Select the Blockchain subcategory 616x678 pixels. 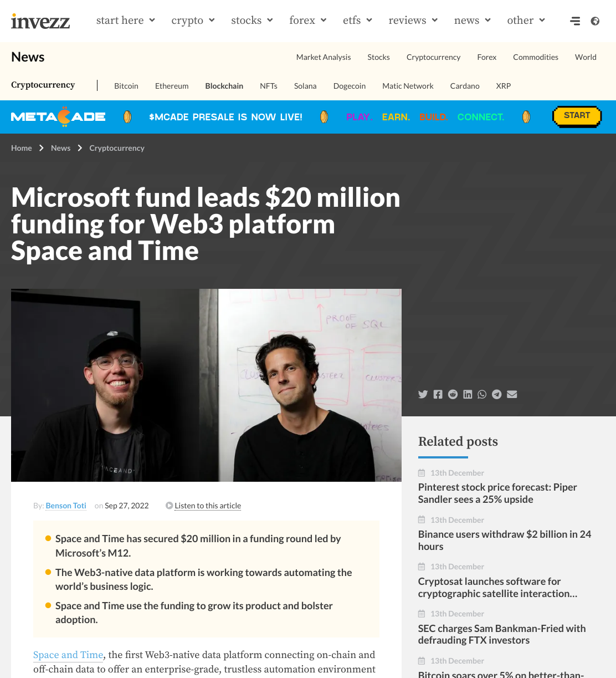click(x=224, y=86)
